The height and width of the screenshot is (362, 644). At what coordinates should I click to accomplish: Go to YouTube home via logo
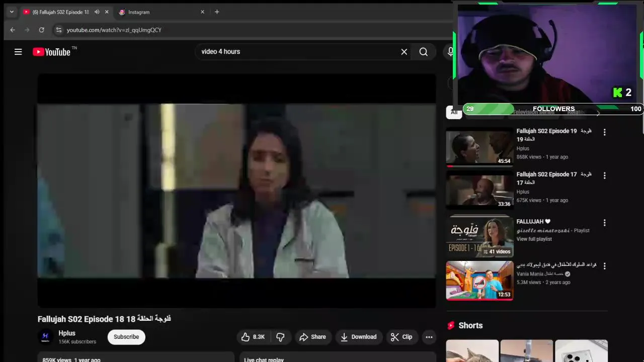pyautogui.click(x=51, y=52)
